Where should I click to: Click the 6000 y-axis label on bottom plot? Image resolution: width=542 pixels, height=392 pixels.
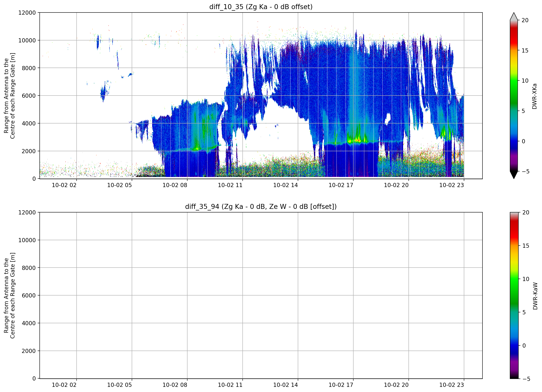[x=29, y=295]
